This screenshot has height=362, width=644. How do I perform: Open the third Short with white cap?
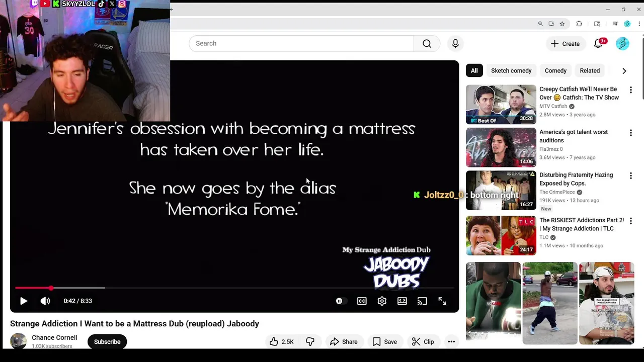tap(606, 303)
